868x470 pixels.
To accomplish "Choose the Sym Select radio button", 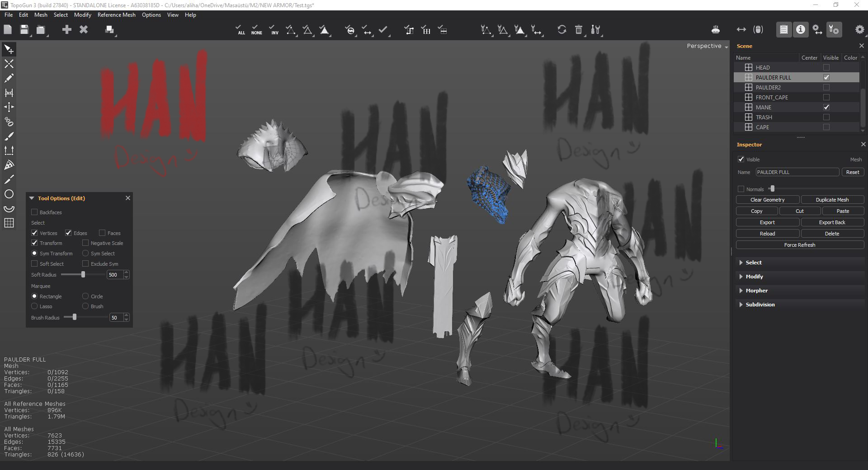I will tap(85, 253).
